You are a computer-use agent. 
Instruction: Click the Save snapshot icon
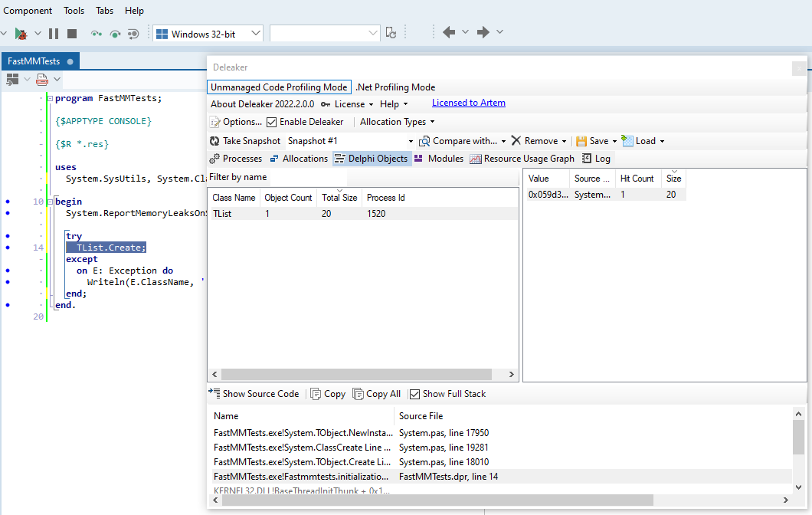tap(581, 141)
